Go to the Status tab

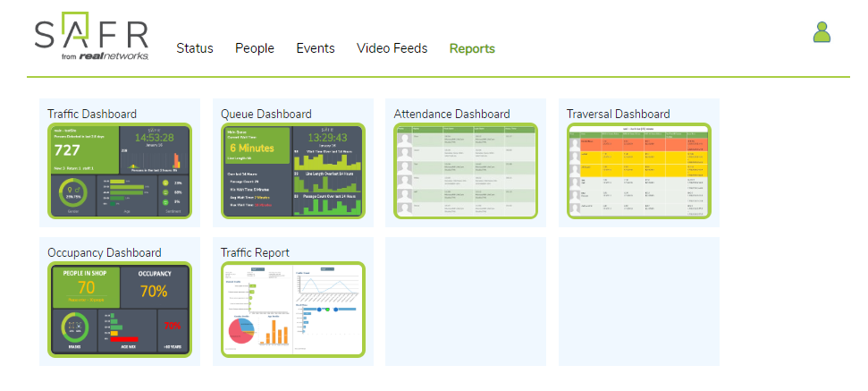pyautogui.click(x=195, y=48)
